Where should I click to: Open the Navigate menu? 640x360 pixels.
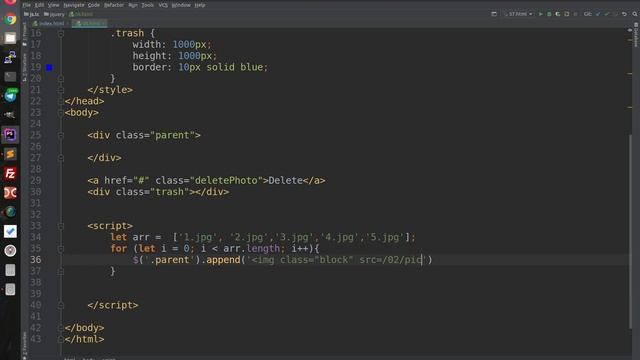(73, 5)
